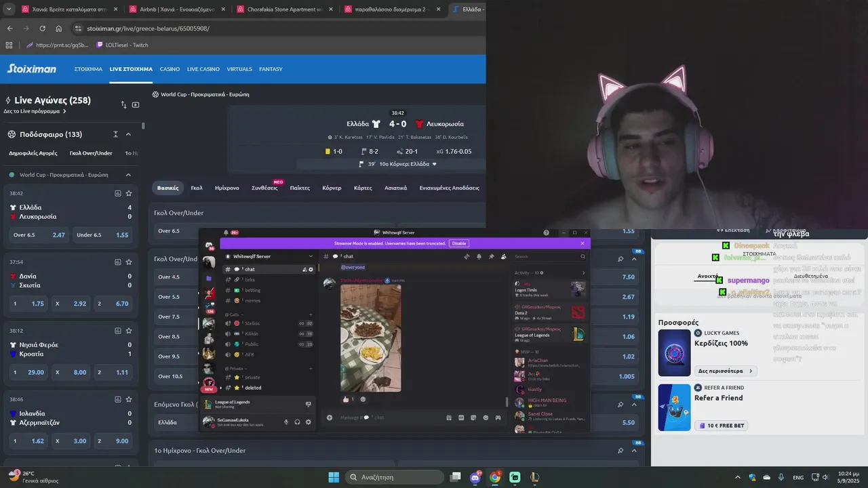This screenshot has height=488, width=868.
Task: Pin the Γκολ Over/Under market
Action: (x=620, y=259)
